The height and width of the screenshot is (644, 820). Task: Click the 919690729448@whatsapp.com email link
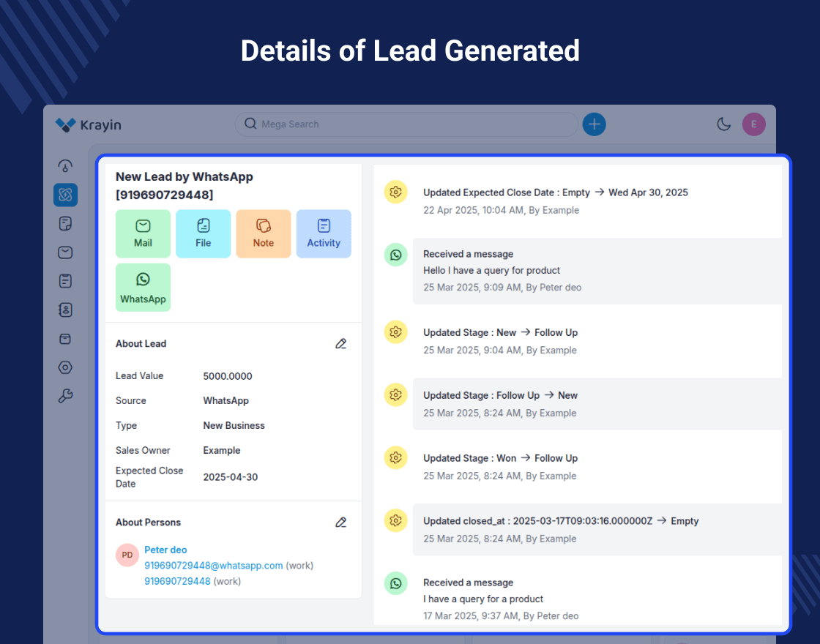pyautogui.click(x=213, y=566)
